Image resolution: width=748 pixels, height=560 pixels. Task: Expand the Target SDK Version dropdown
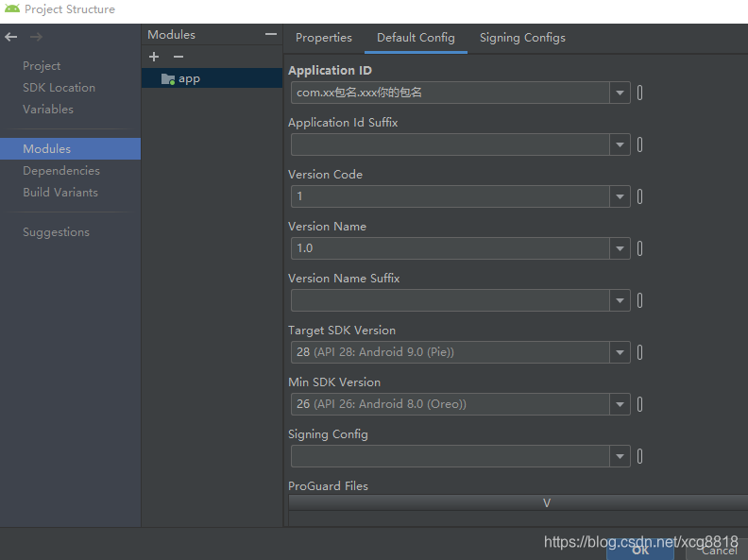pyautogui.click(x=620, y=352)
